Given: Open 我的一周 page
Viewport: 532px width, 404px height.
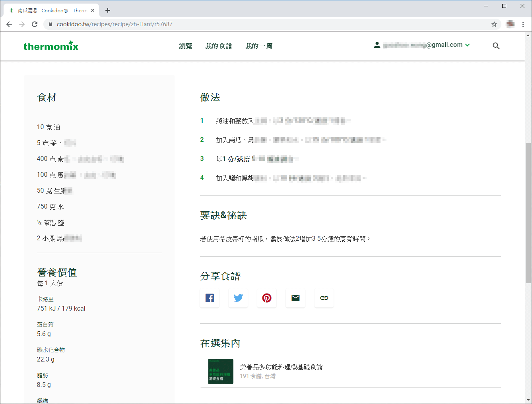Looking at the screenshot, I should point(259,46).
